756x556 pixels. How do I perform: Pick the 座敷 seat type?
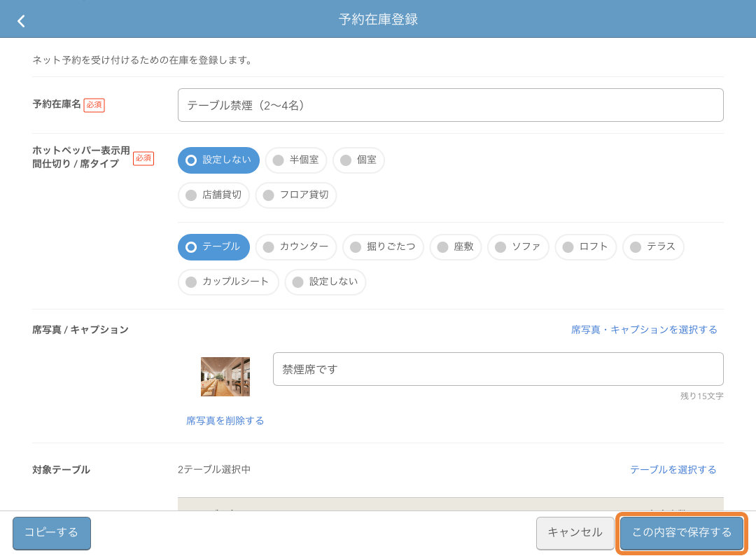coord(456,247)
